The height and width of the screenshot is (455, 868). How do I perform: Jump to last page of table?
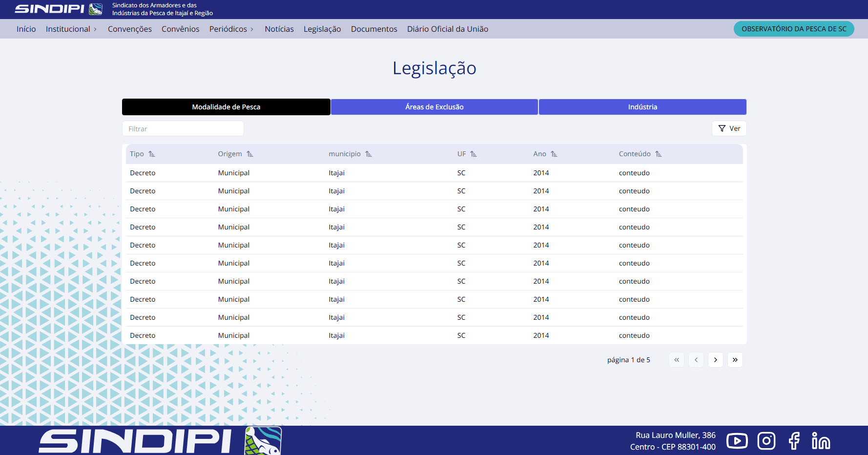(735, 360)
